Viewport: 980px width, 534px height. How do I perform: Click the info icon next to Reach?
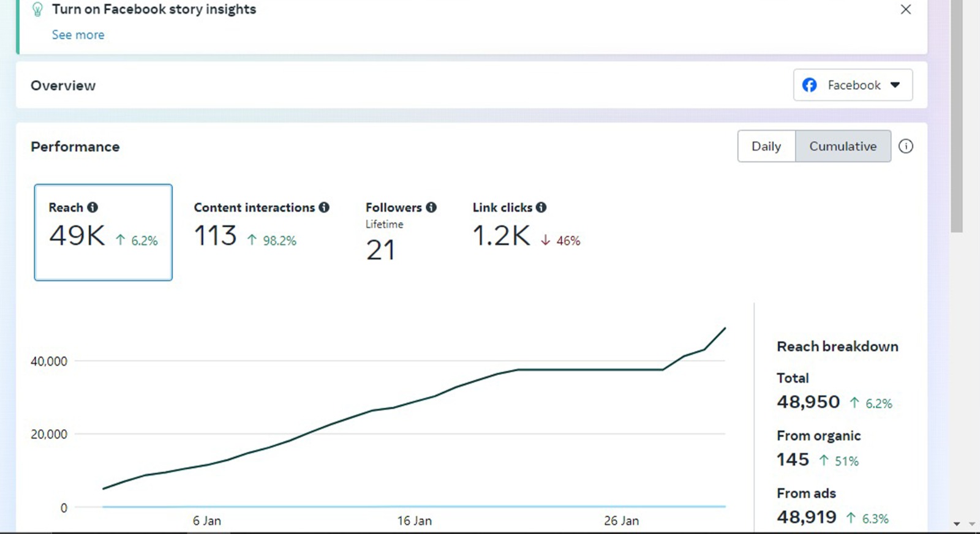pos(92,208)
